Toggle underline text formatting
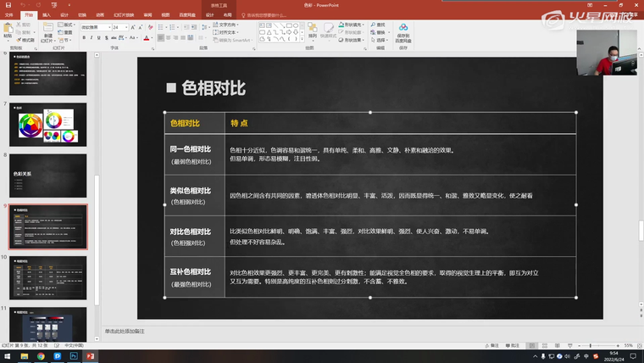This screenshot has height=363, width=644. point(99,37)
